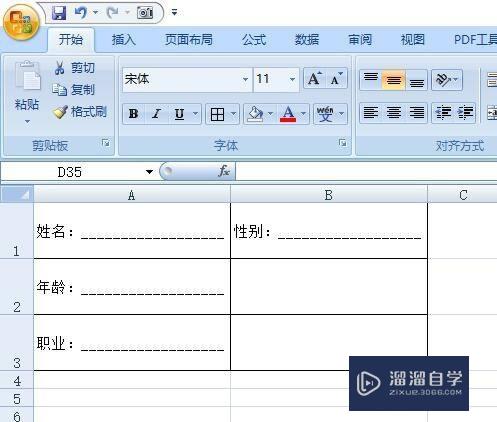Viewport: 497px width, 422px height.
Task: Toggle bold formatting
Action: point(134,114)
